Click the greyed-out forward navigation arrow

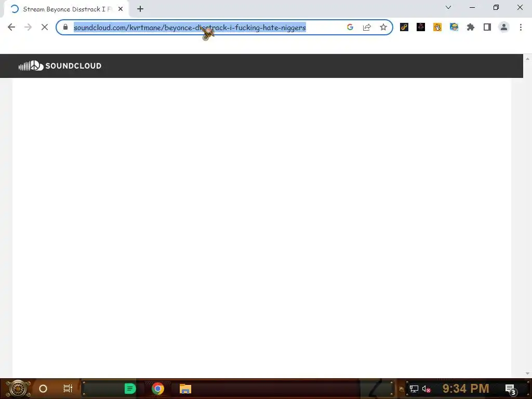click(x=28, y=27)
